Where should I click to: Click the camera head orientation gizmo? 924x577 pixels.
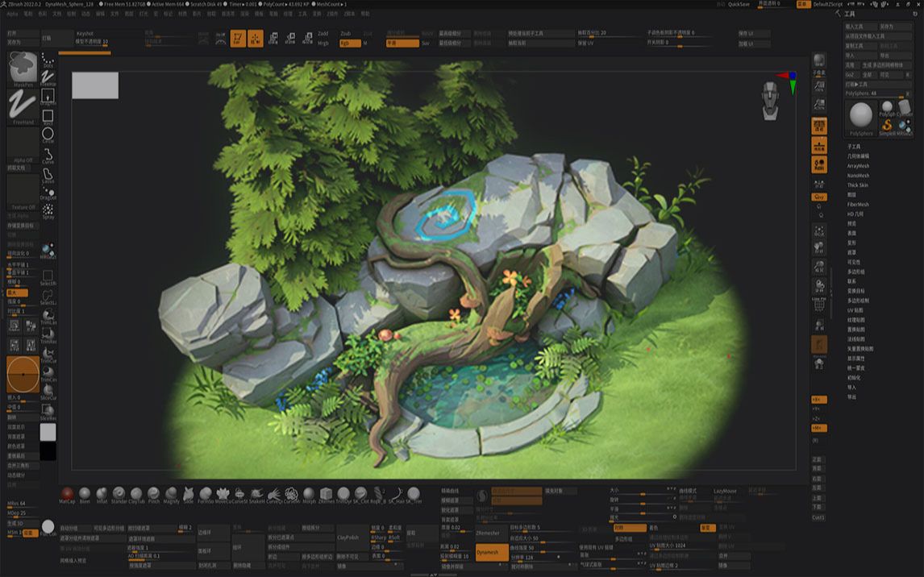coord(770,101)
